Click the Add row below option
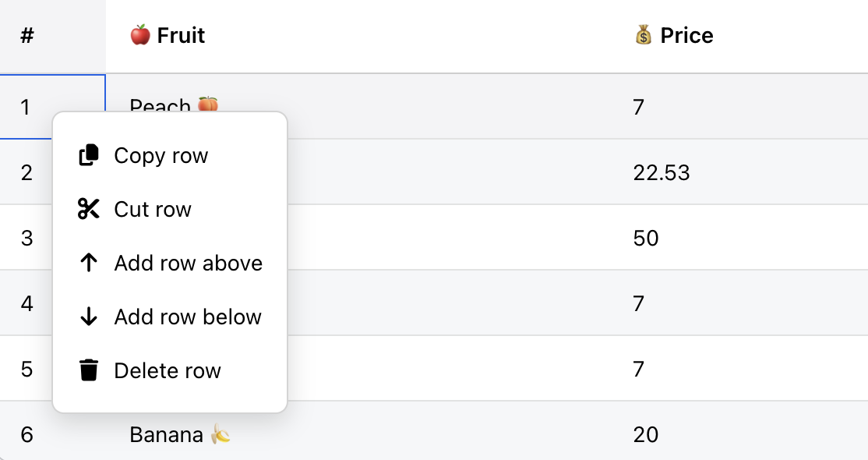 coord(187,317)
